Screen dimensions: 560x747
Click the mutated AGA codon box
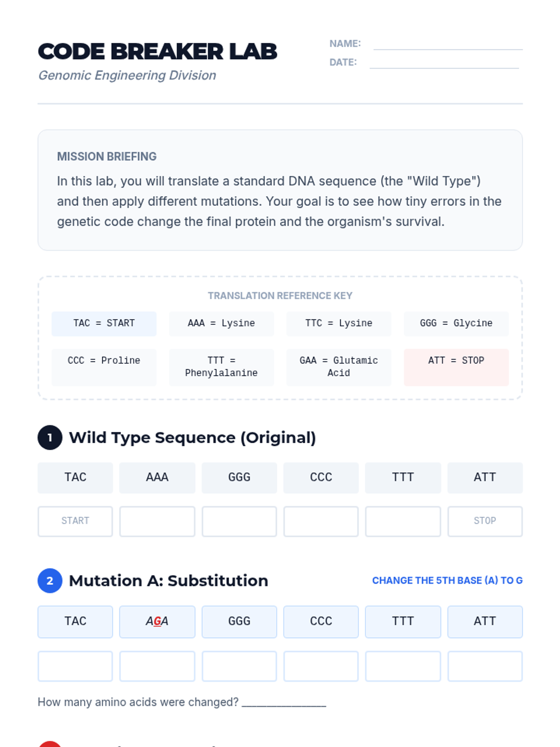click(157, 621)
